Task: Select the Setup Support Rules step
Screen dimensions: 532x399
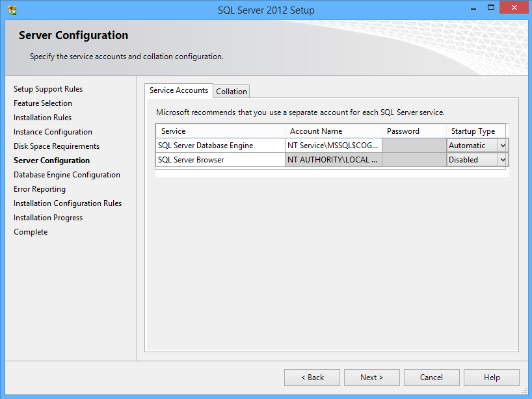Action: [x=48, y=89]
